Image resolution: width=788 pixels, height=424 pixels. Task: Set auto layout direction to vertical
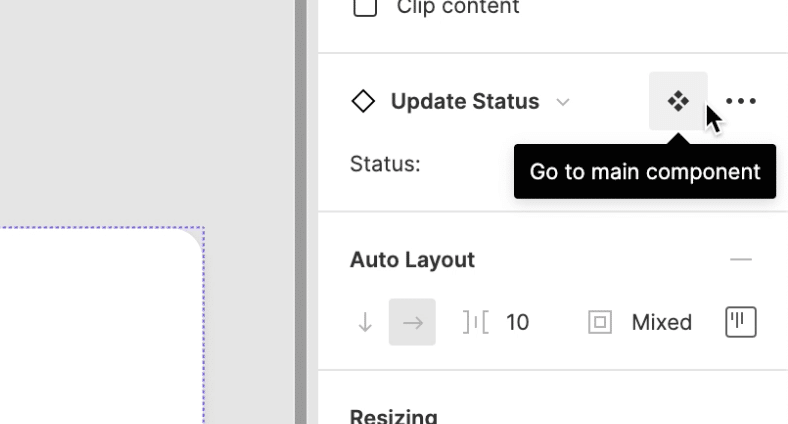coord(365,322)
